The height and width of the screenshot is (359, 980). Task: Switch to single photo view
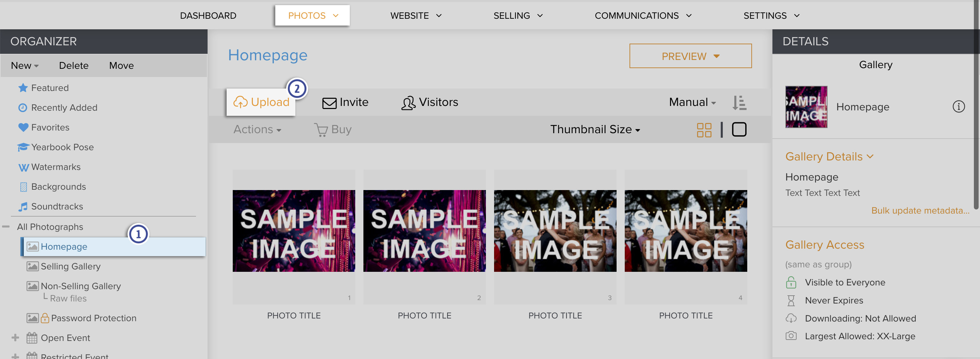[x=739, y=129]
